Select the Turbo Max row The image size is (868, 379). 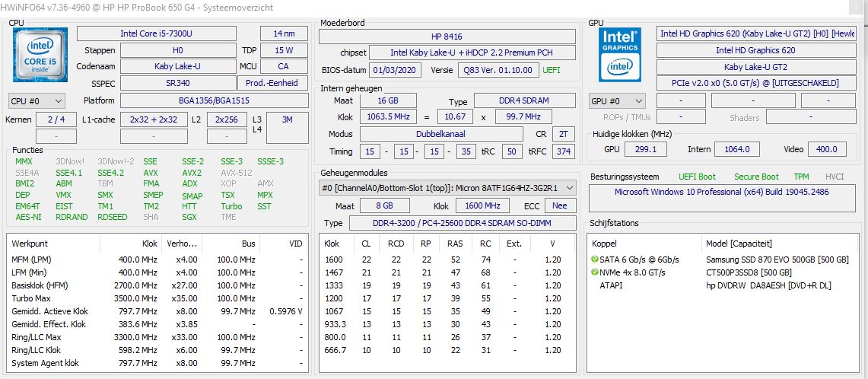pos(157,298)
